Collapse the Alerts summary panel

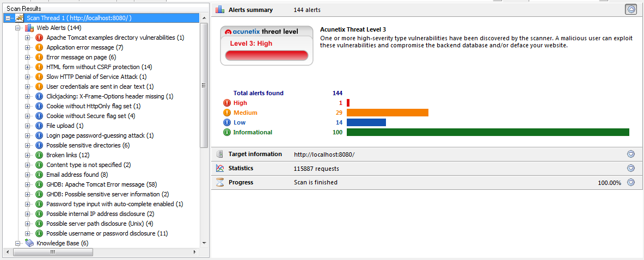[631, 10]
